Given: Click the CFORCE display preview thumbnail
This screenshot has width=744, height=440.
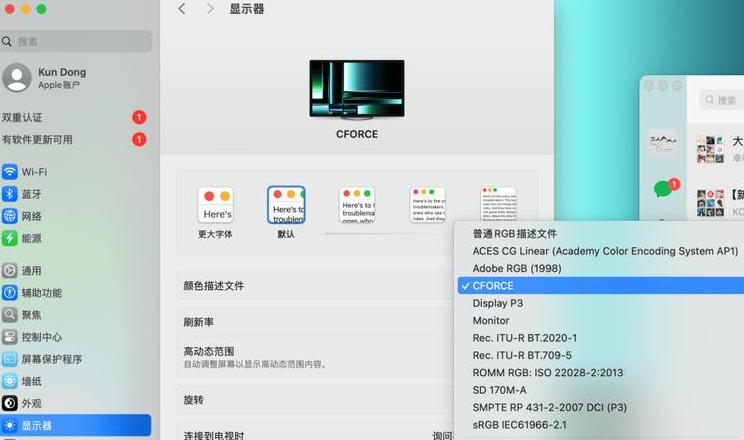Looking at the screenshot, I should tap(357, 89).
